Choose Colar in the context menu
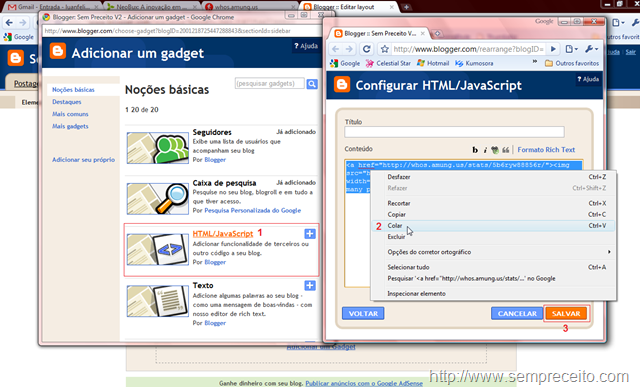 [493, 225]
